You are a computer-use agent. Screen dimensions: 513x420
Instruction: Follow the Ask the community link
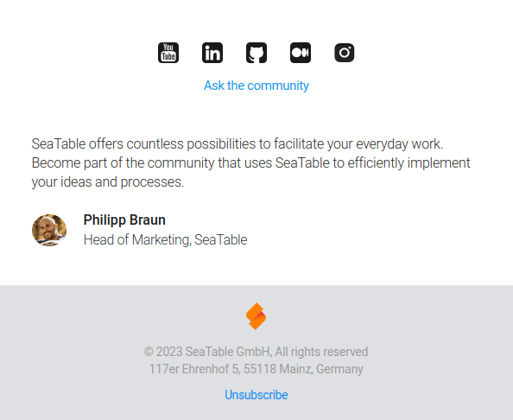[x=256, y=86]
